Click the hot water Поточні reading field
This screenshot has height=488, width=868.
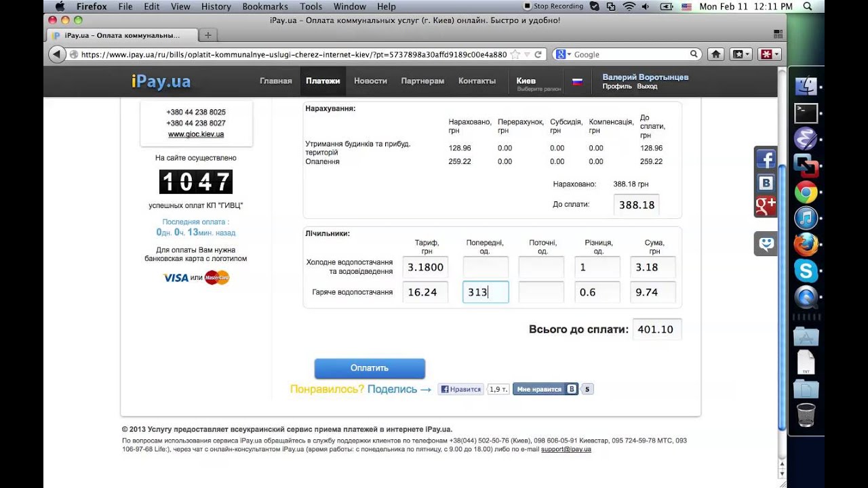tap(541, 292)
